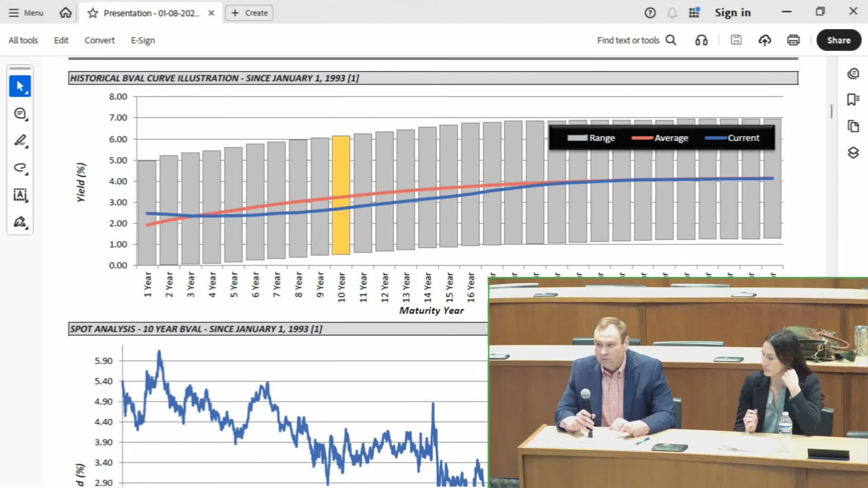
Task: Open the fill and sign tool
Action: point(20,222)
